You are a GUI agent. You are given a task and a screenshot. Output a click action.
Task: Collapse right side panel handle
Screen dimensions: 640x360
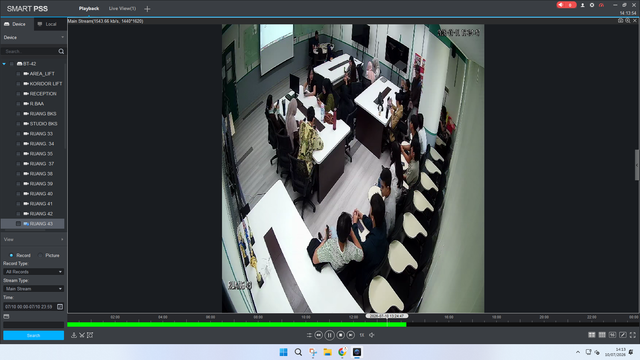[x=637, y=165]
